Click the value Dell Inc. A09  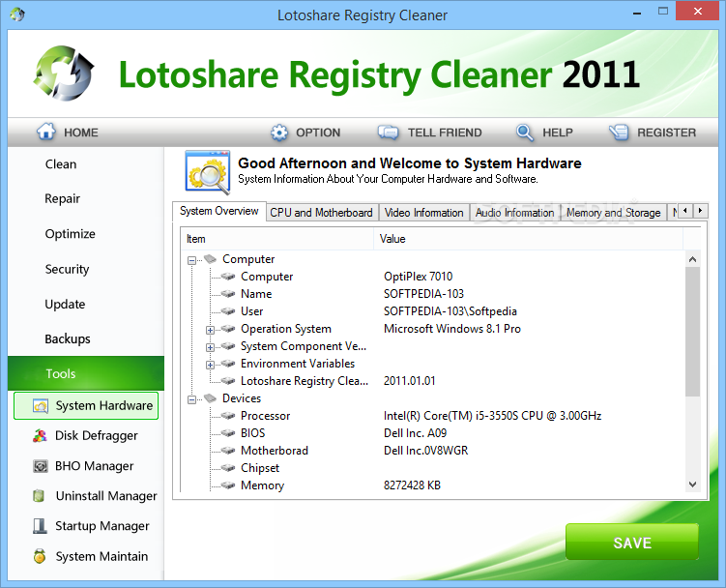coord(415,432)
